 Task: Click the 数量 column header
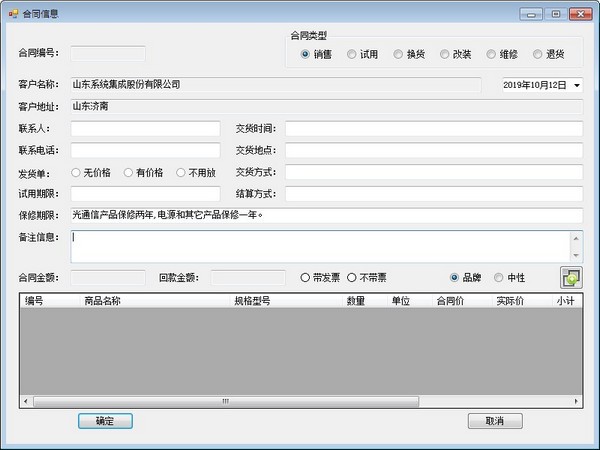coord(364,301)
